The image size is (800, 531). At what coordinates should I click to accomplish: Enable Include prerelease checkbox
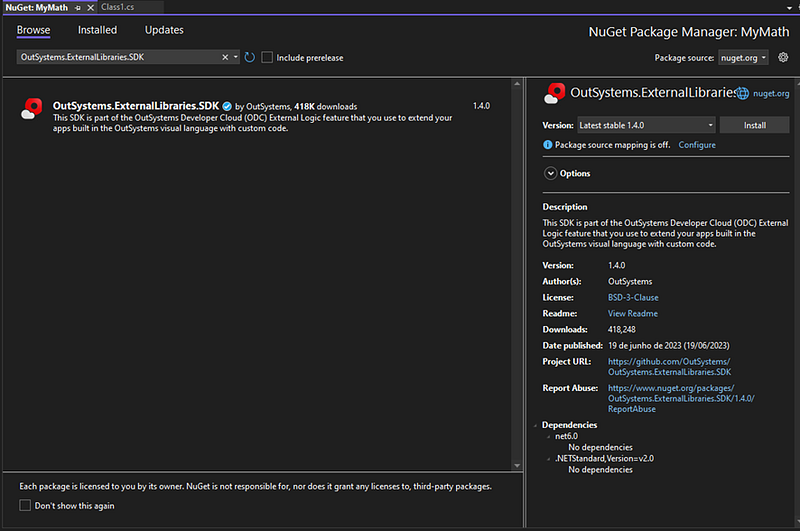click(267, 57)
